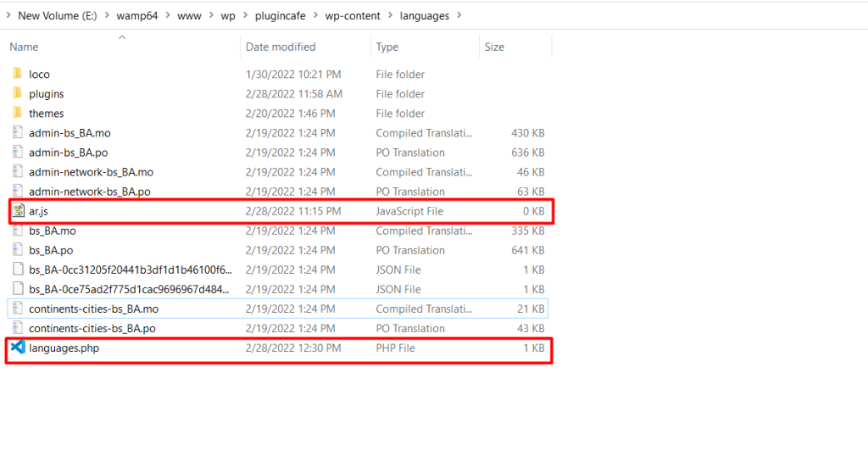Click the JavaScript File type cell
This screenshot has height=456, width=868.
click(x=409, y=211)
